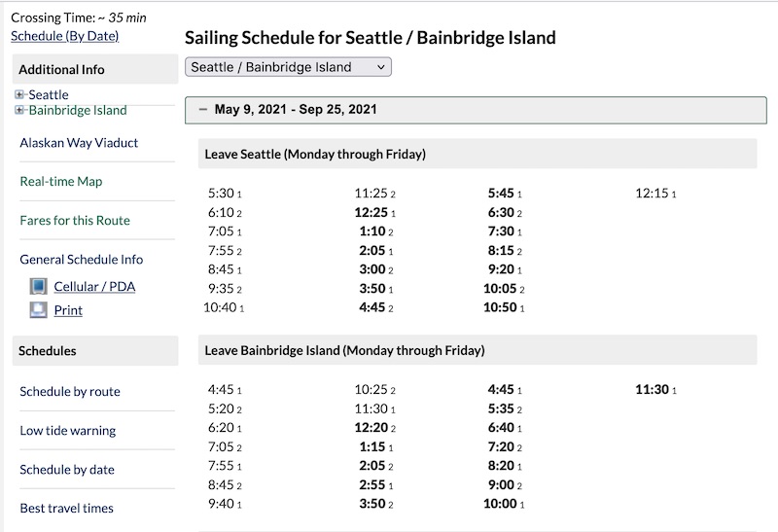Open the Low tide warning page
The height and width of the screenshot is (532, 778).
point(67,430)
